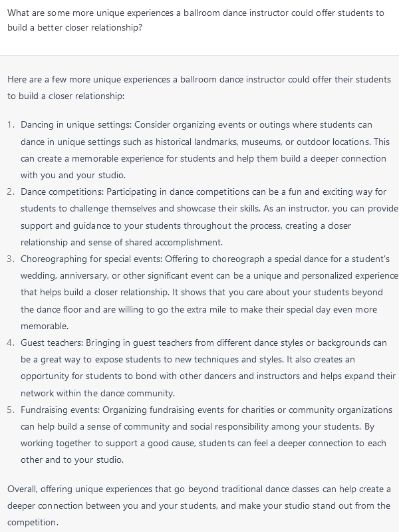Click list number 1 marker
The width and height of the screenshot is (399, 532).
click(11, 124)
